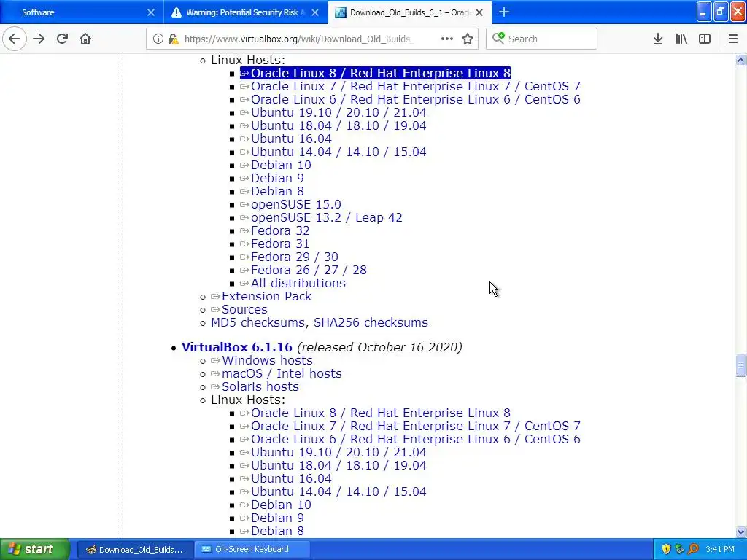Click the scrollbar up arrow
The image size is (747, 560).
click(x=740, y=60)
